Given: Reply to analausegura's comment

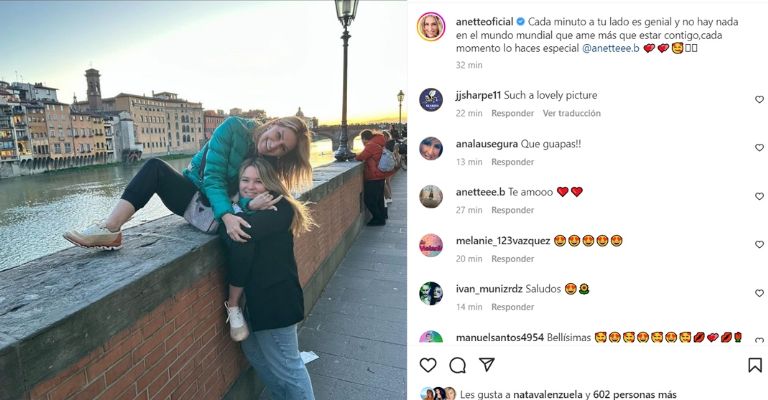Looking at the screenshot, I should click(512, 162).
